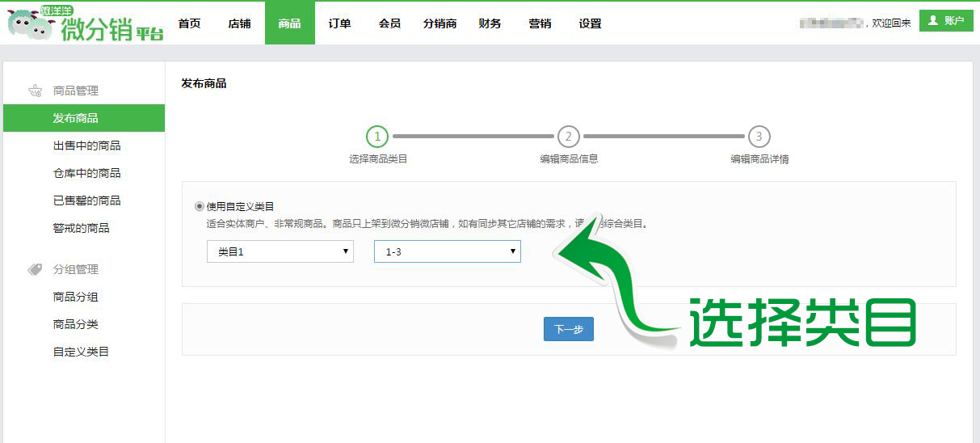The width and height of the screenshot is (980, 443).
Task: Switch to the 订单 tab
Action: pyautogui.click(x=339, y=23)
